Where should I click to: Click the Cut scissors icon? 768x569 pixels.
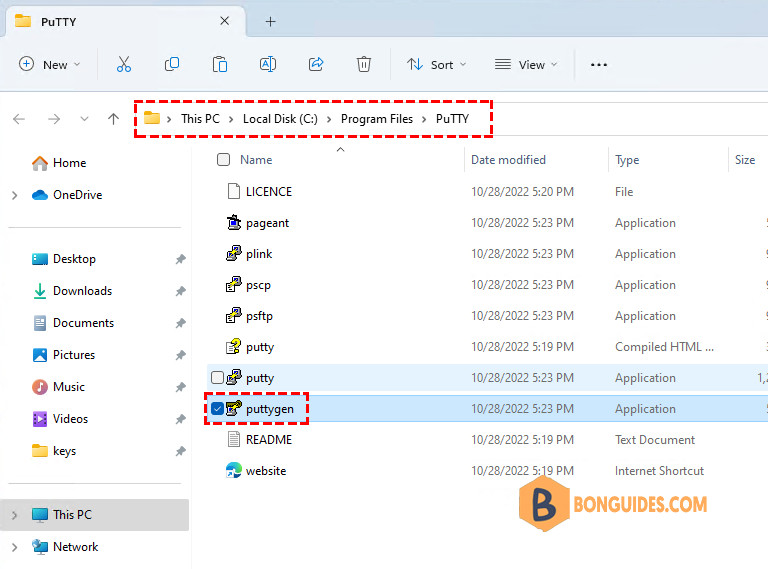pyautogui.click(x=123, y=64)
